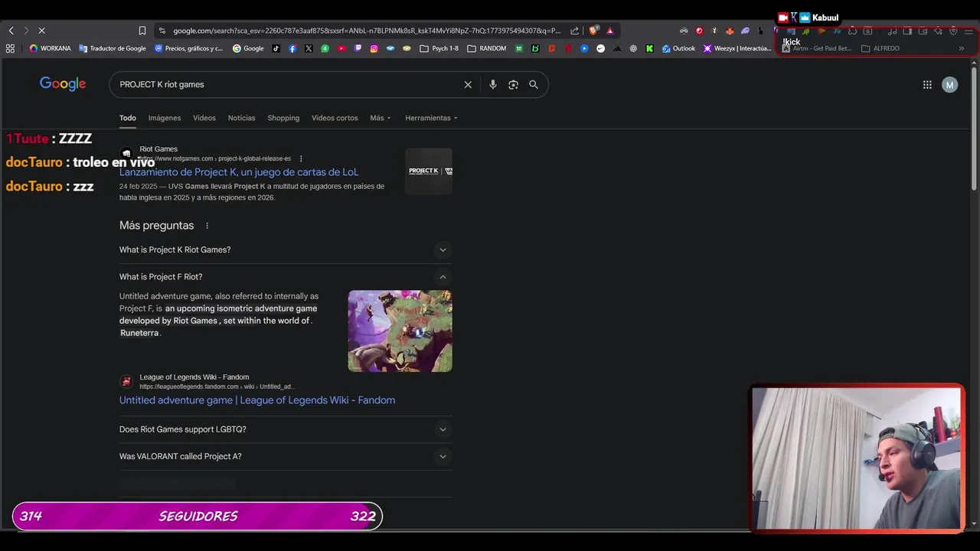Screen dimensions: 980x551
Task: Open 'Precios, gráficos y c...' bookmark
Action: pos(188,48)
